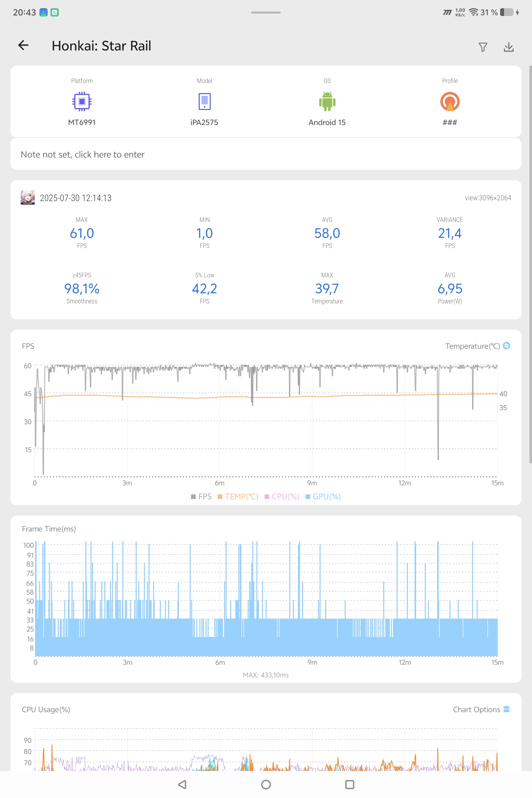Tap the green notification app icon
The width and height of the screenshot is (532, 798).
[55, 13]
